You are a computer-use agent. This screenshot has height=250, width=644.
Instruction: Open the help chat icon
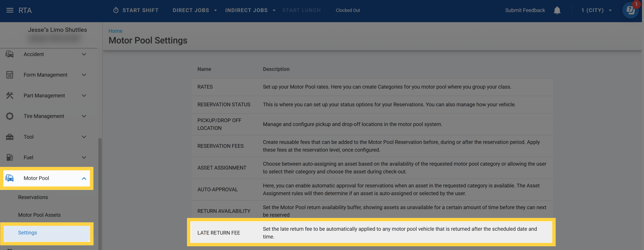(630, 10)
